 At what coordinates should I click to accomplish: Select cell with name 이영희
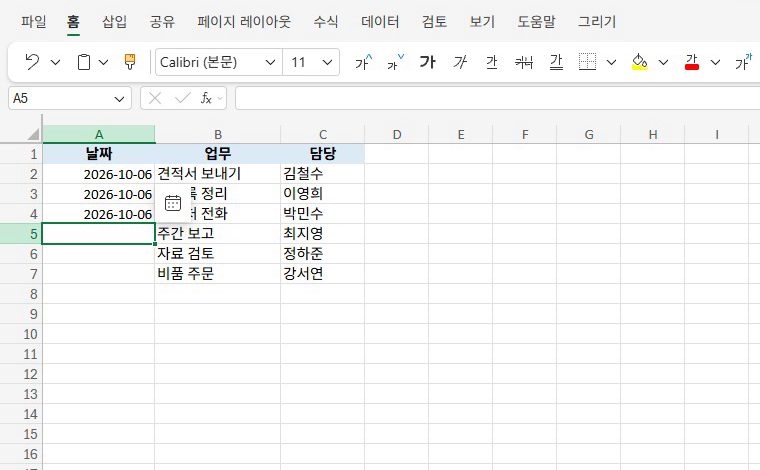[323, 193]
